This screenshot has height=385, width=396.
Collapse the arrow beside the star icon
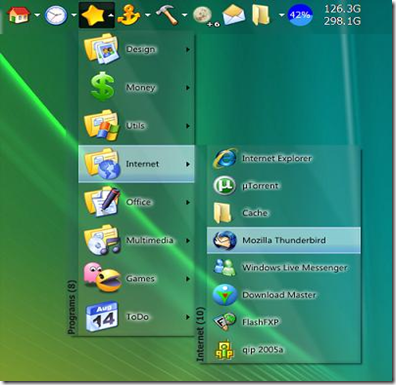pos(110,15)
